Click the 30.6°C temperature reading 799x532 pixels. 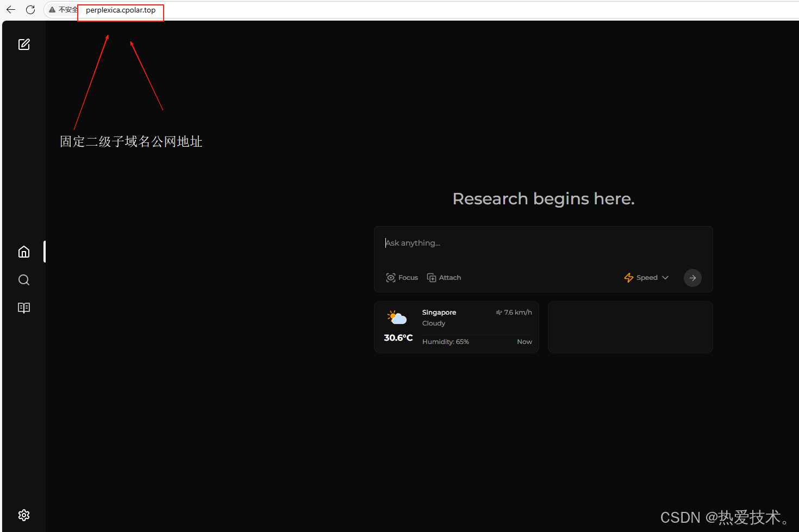[398, 338]
